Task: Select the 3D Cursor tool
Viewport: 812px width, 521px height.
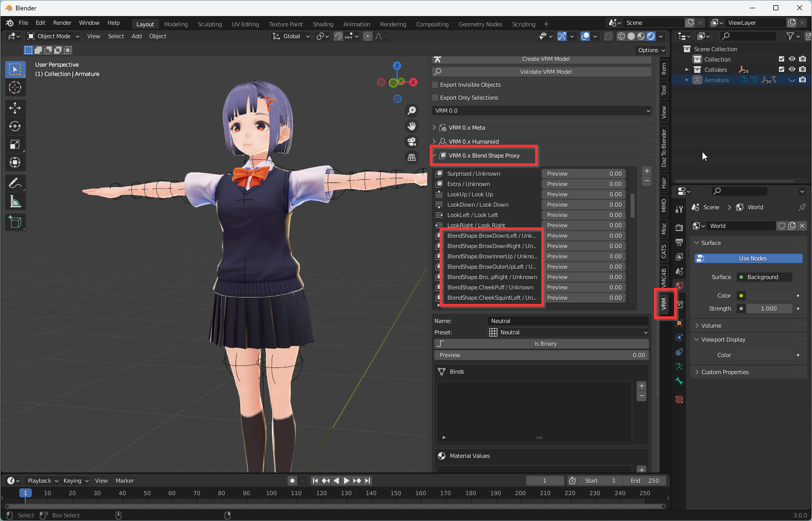Action: [15, 87]
